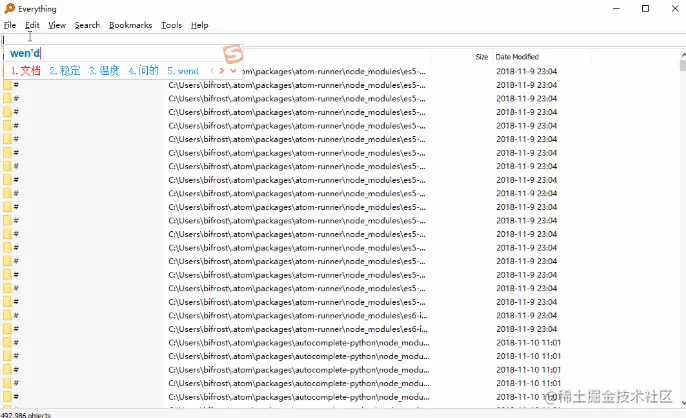The width and height of the screenshot is (686, 418).
Task: Click the vertical scrollbar down arrow
Action: [683, 403]
